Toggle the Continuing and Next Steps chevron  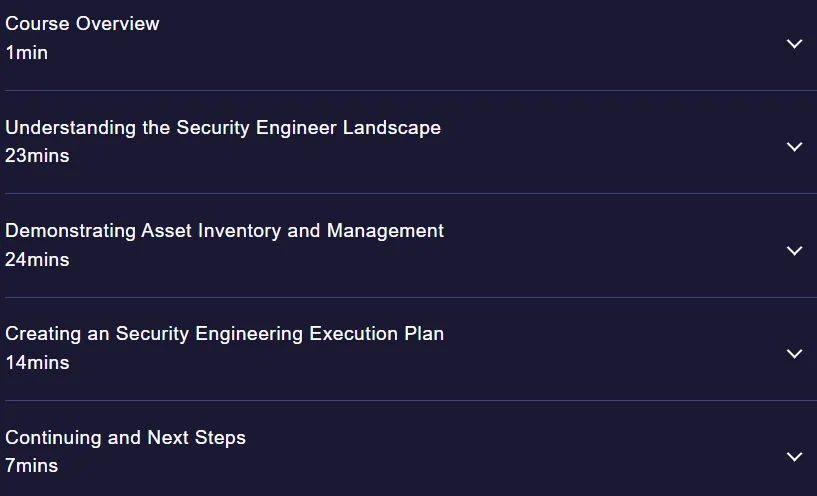point(794,457)
